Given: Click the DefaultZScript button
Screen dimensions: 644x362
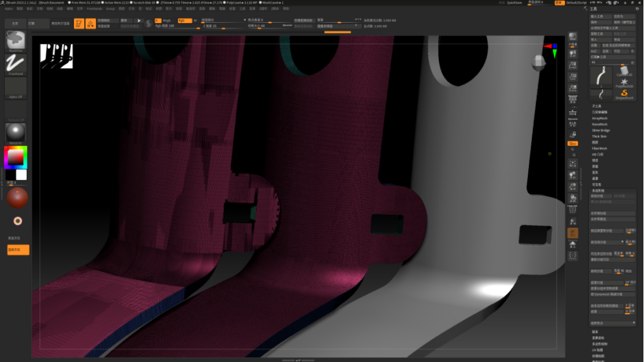Looking at the screenshot, I should pyautogui.click(x=576, y=3).
